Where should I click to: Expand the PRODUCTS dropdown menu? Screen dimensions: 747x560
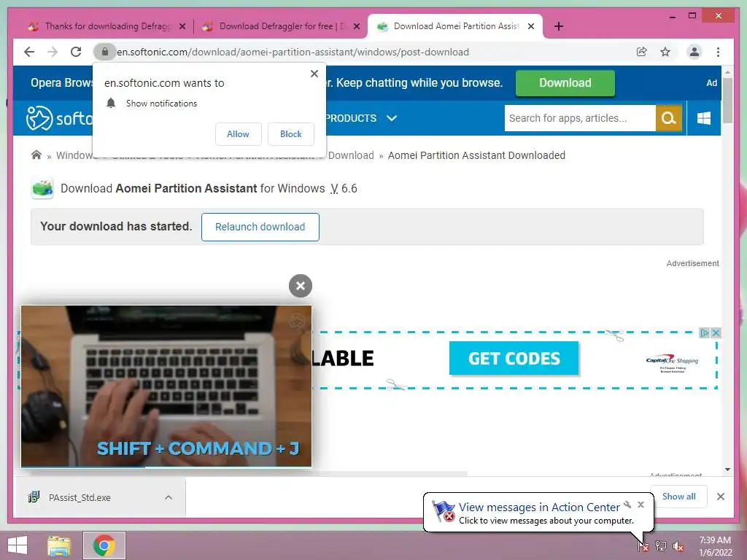(x=360, y=118)
